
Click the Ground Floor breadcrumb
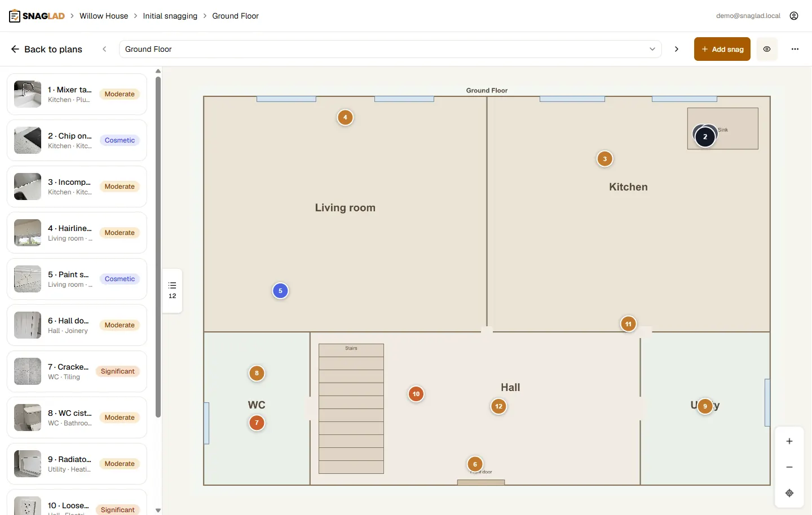pyautogui.click(x=235, y=16)
